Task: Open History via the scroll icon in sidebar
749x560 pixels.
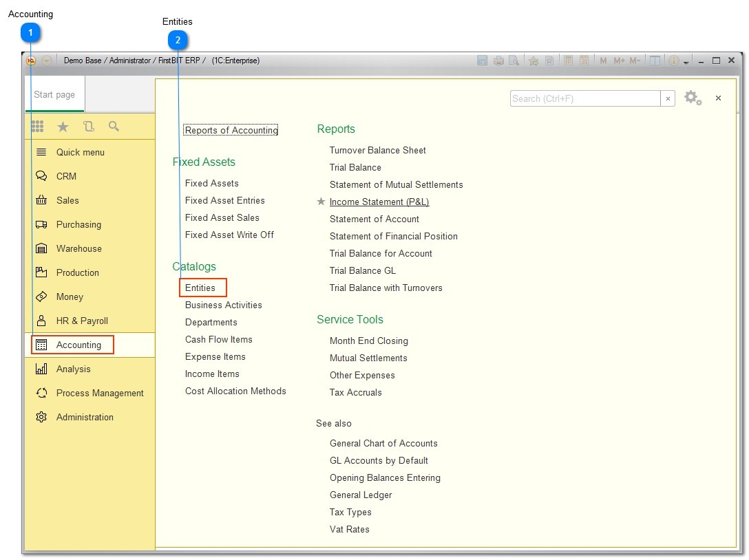Action: click(x=88, y=127)
